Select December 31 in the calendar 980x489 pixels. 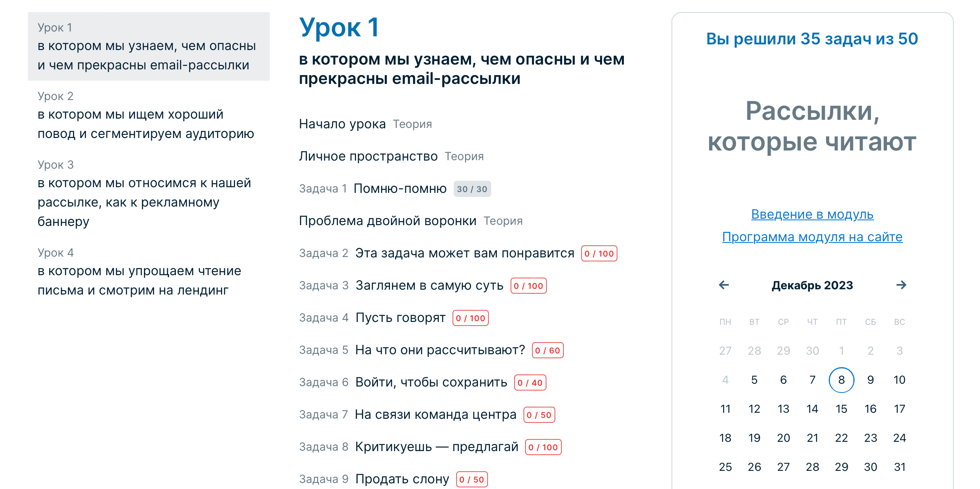tap(899, 467)
